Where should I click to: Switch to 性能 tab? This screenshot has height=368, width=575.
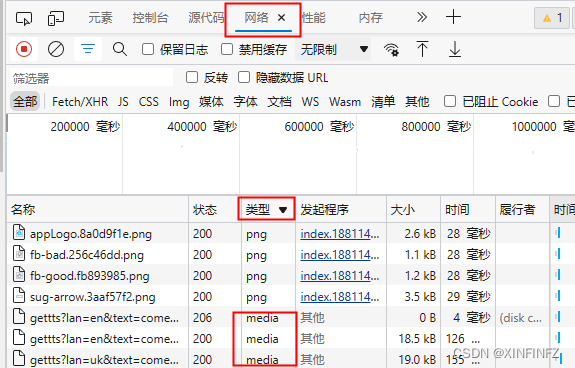(x=314, y=18)
